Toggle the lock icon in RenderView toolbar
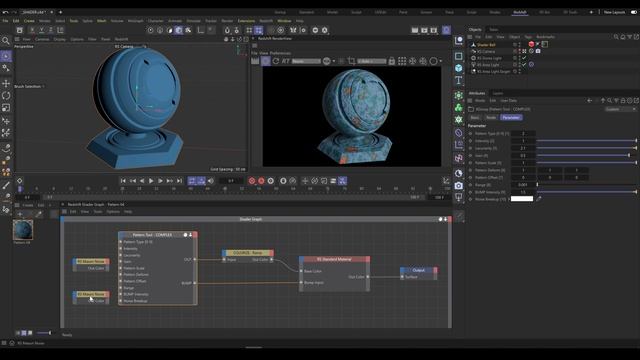640x360 pixels. tap(392, 61)
